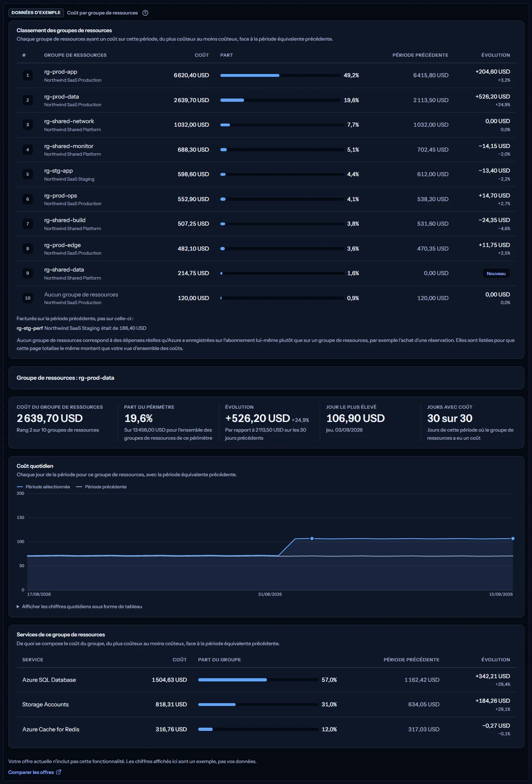Expand Afficher les chiffres quotidiens sous forme de tableau
Screen dimensions: 532x784
click(79, 607)
